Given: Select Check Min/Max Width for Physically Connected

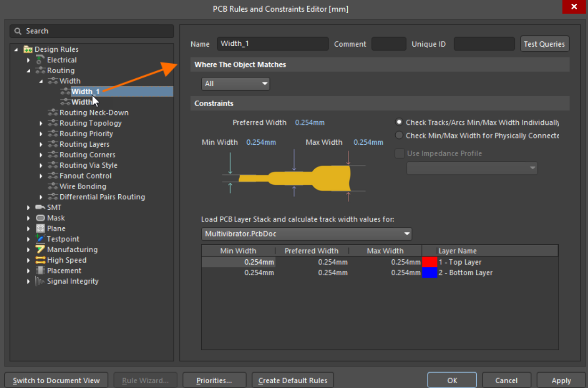Looking at the screenshot, I should [399, 136].
